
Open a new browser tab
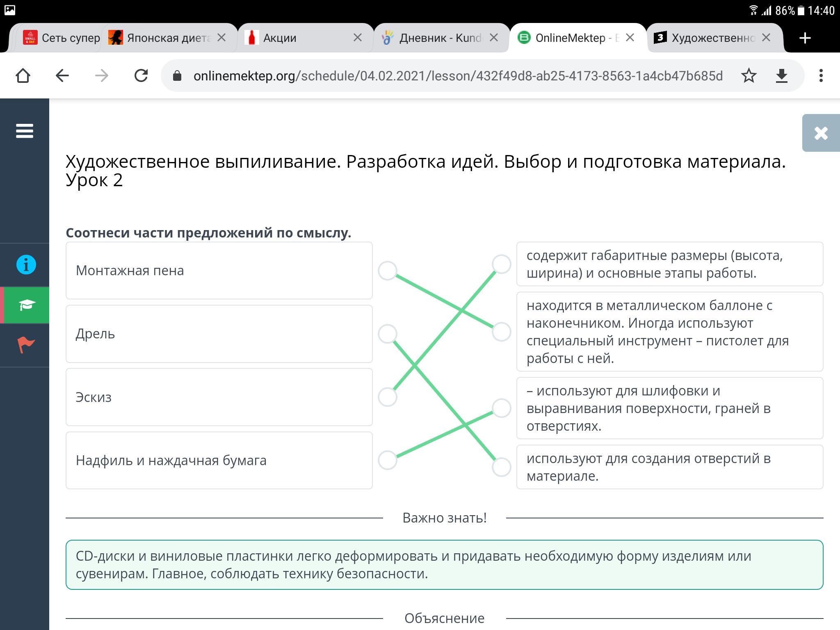tap(805, 38)
